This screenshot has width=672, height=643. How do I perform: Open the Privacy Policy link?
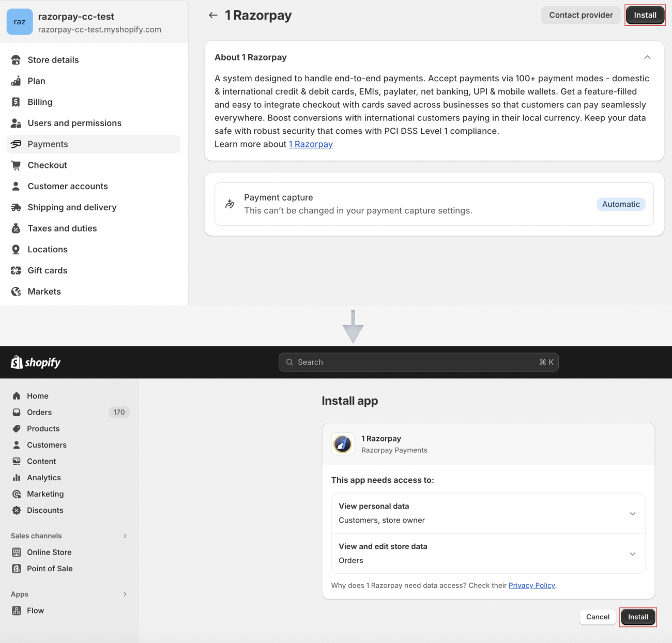pos(531,586)
